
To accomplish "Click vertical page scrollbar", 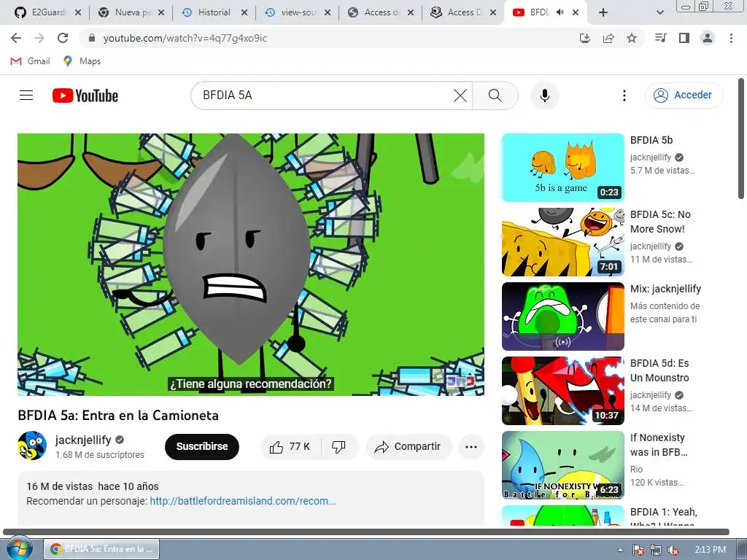I will pos(741,139).
